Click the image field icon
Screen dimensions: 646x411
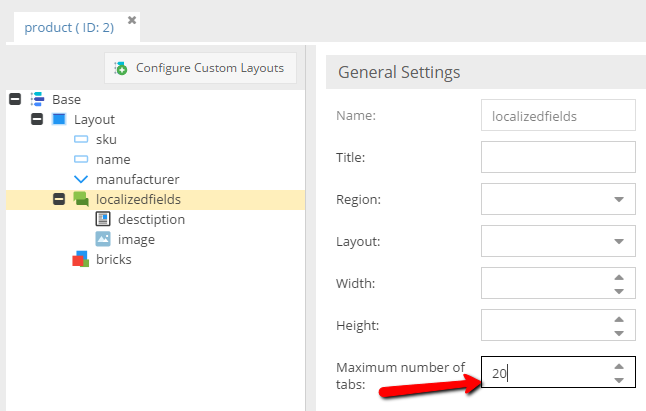[103, 239]
